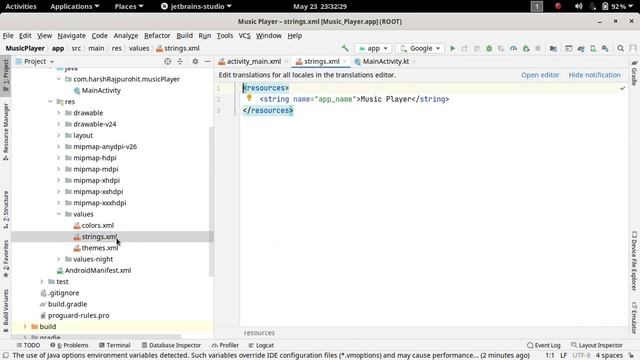Open the SDK Manager icon
This screenshot has height=360, width=640.
click(605, 48)
